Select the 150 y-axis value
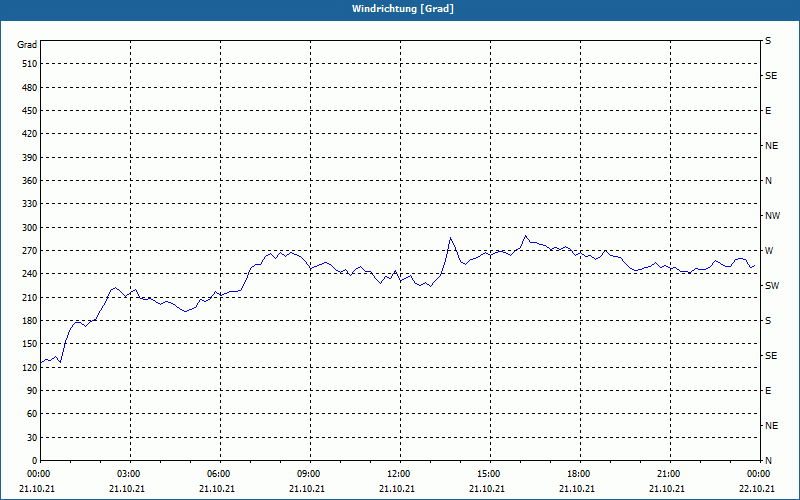 coord(30,343)
